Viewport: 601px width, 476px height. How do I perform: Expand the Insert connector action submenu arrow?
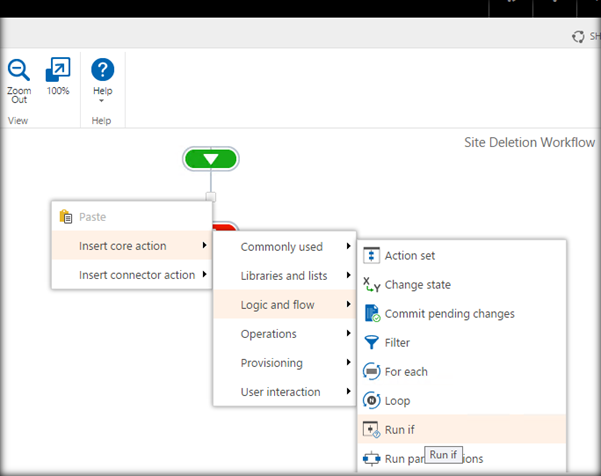(x=205, y=275)
